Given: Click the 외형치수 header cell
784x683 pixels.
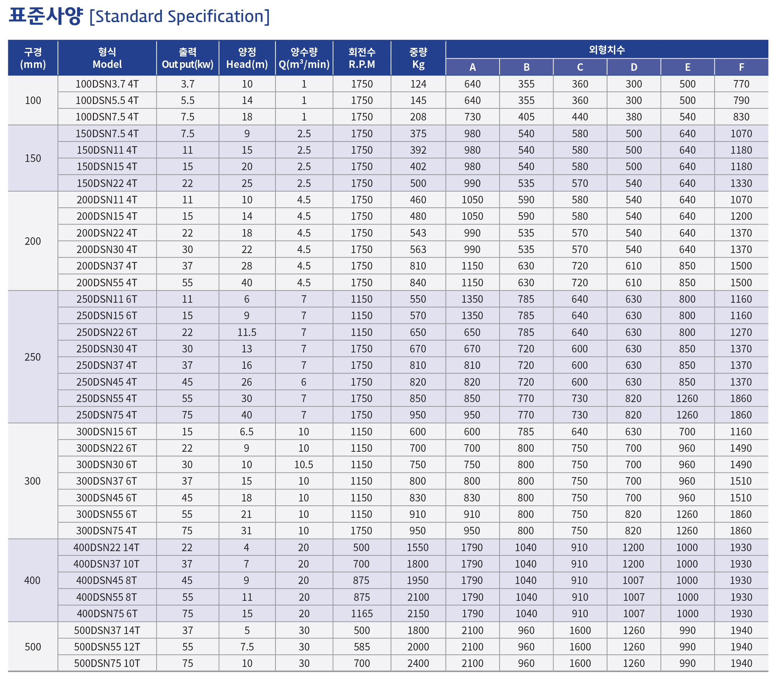Looking at the screenshot, I should click(607, 50).
